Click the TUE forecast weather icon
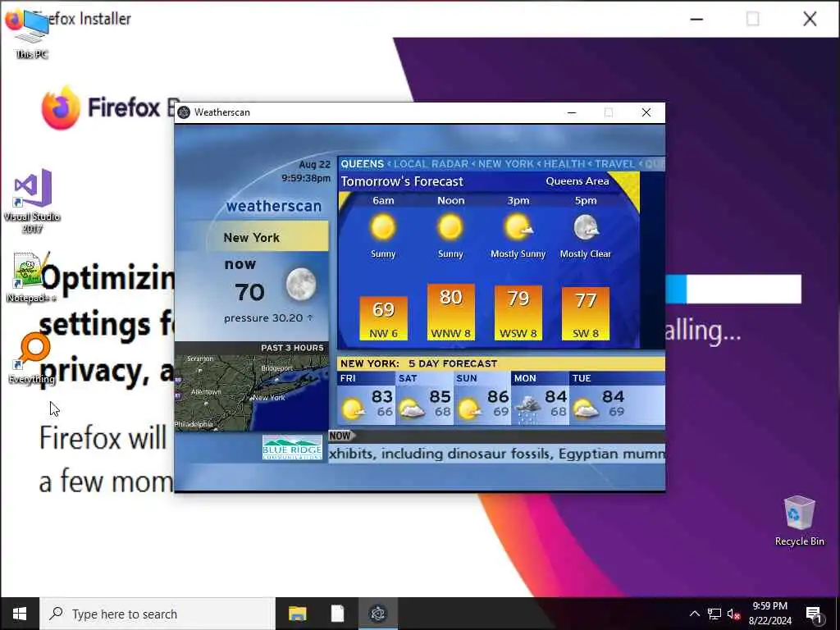This screenshot has height=630, width=840. coord(586,410)
